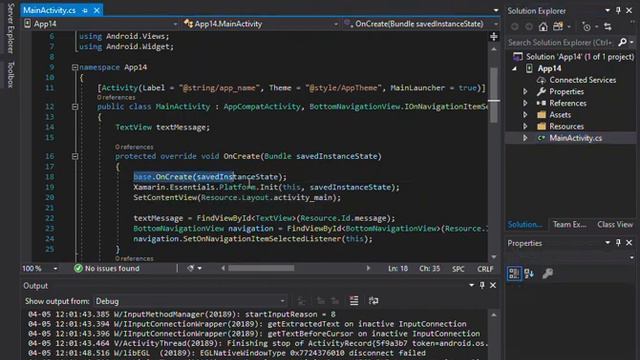The image size is (640, 360).
Task: Close the MainActivity.cs tab
Action: [97, 11]
